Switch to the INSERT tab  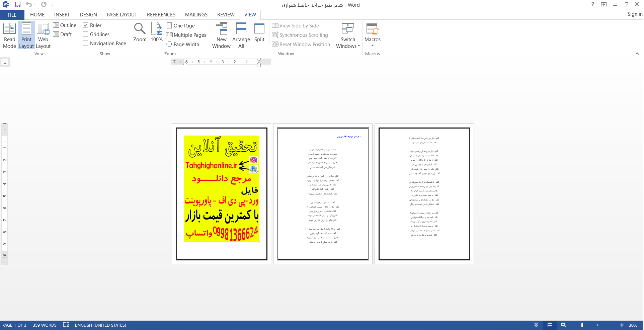point(62,15)
